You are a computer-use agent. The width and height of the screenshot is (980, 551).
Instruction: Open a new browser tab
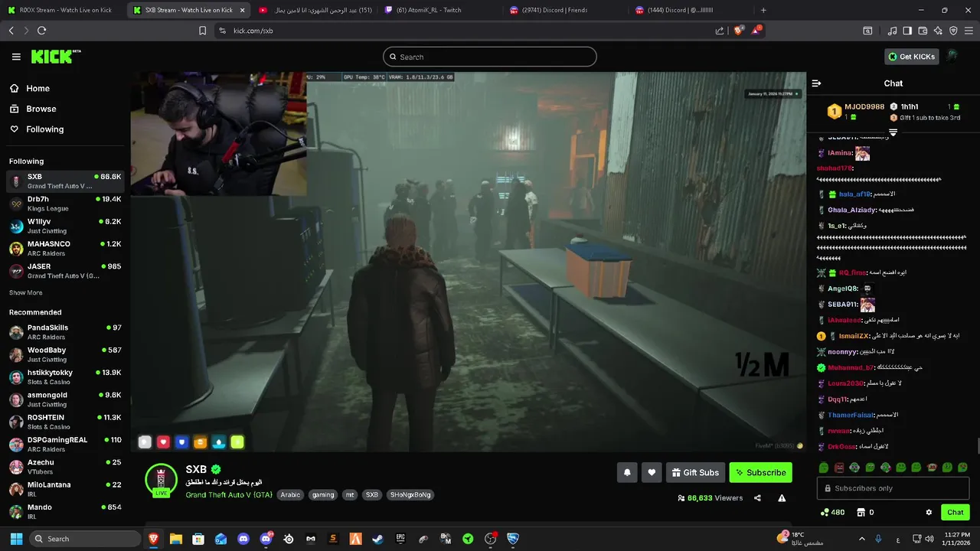[x=763, y=10]
